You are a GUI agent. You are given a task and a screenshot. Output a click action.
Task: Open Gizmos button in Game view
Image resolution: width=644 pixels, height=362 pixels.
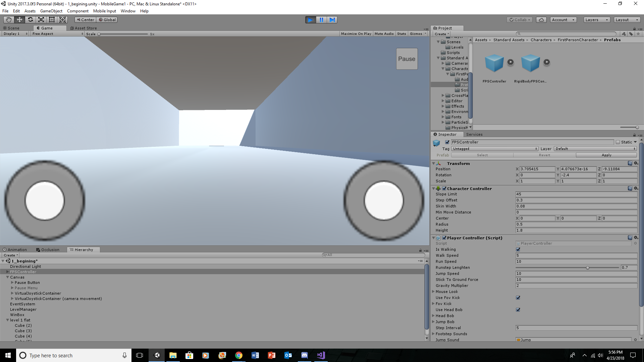pyautogui.click(x=416, y=34)
